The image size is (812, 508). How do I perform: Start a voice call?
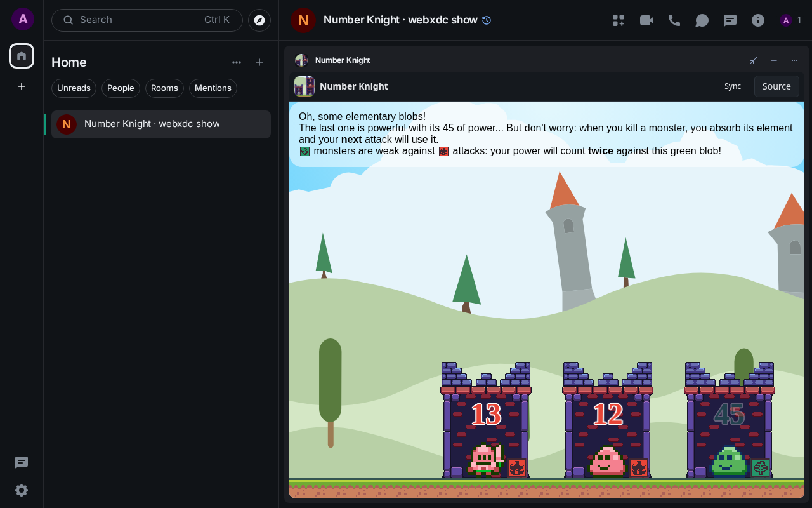click(x=674, y=20)
